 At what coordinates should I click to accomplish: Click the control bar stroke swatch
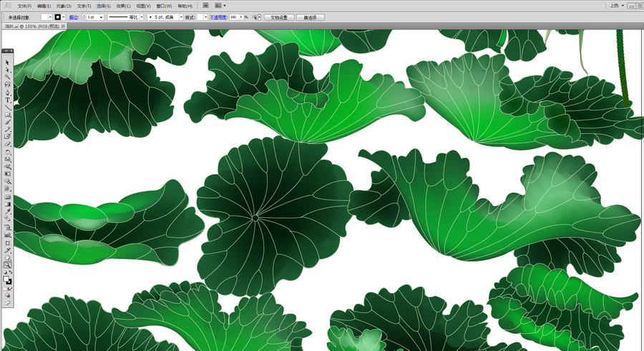pyautogui.click(x=57, y=17)
